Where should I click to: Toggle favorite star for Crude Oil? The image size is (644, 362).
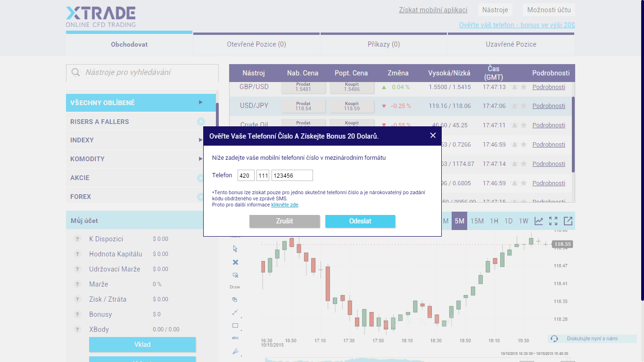[523, 125]
